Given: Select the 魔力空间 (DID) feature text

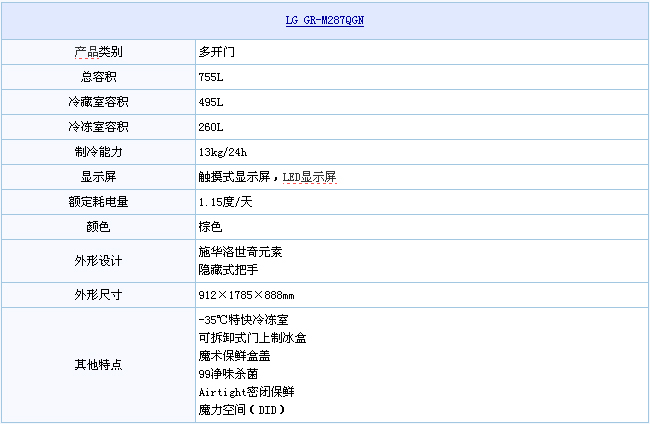Looking at the screenshot, I should click(245, 410).
